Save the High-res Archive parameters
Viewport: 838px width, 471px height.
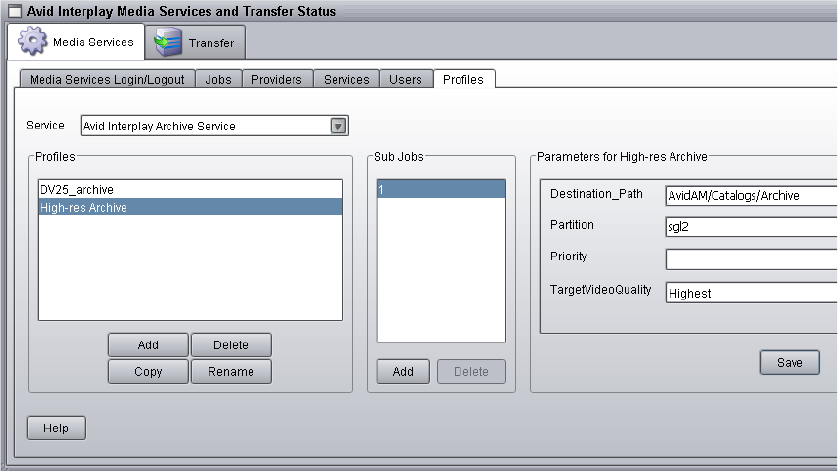click(789, 362)
